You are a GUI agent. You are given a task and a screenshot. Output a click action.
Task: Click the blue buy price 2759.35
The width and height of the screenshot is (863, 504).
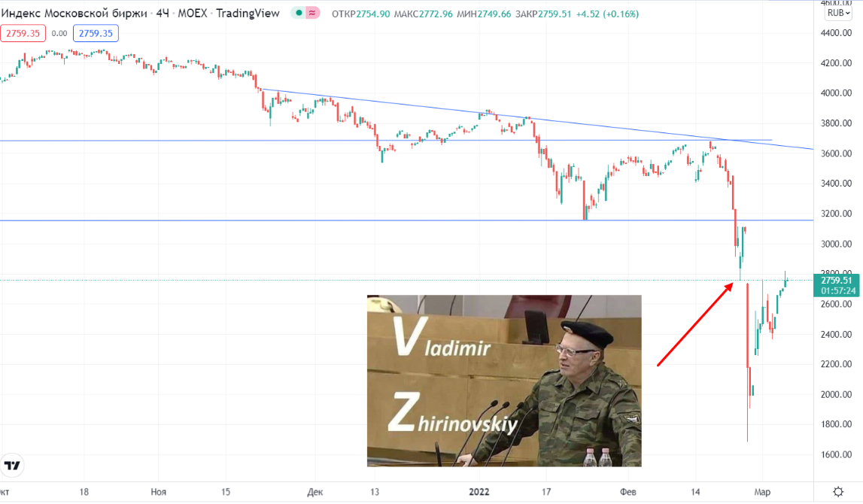[x=96, y=34]
